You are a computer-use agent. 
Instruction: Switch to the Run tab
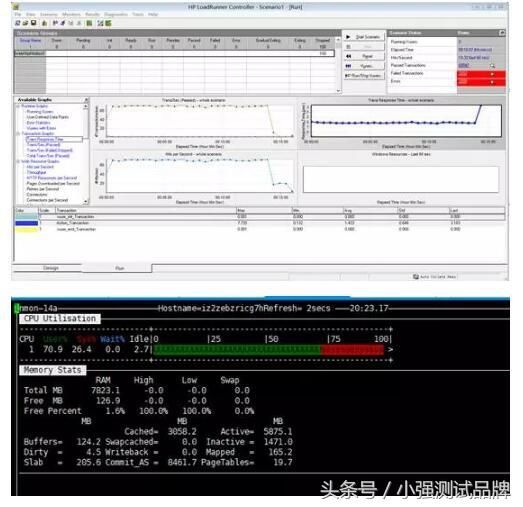coord(119,268)
